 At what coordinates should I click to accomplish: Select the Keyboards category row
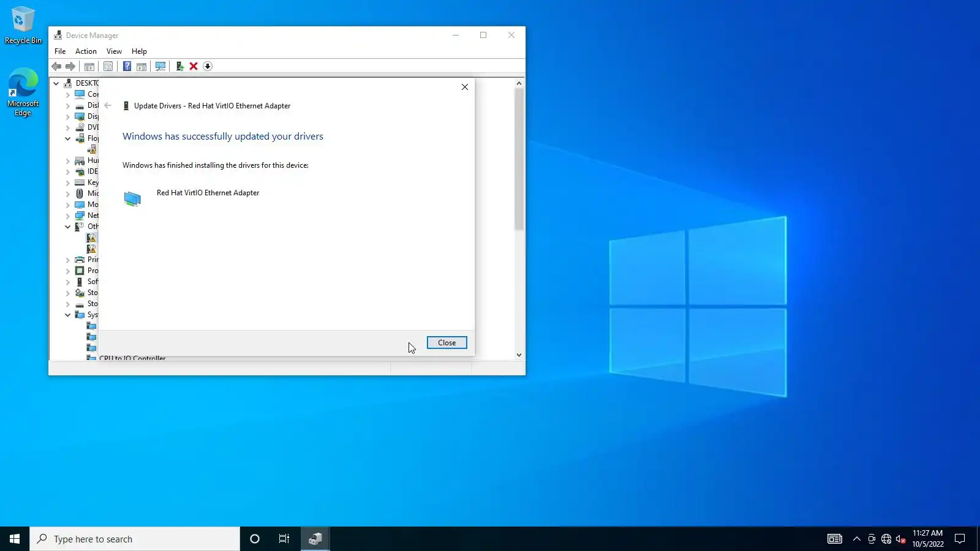[86, 182]
